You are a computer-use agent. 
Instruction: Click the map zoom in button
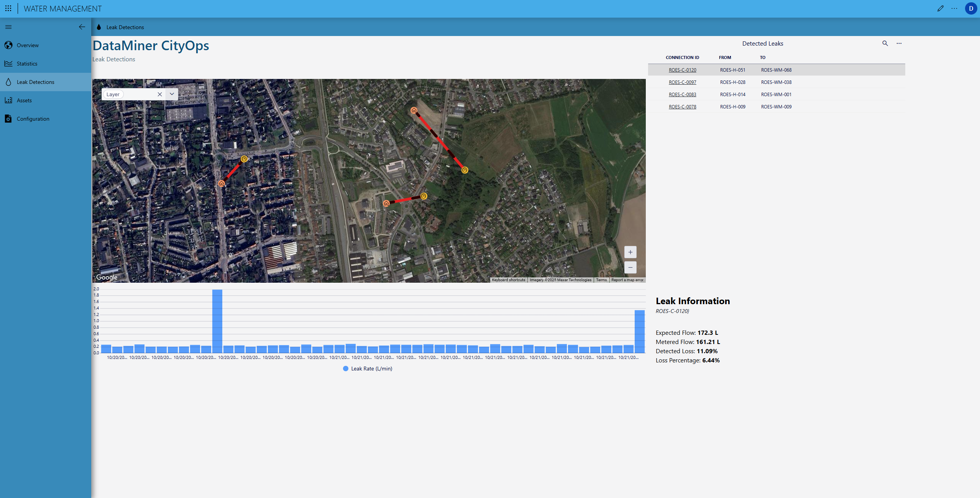(630, 252)
